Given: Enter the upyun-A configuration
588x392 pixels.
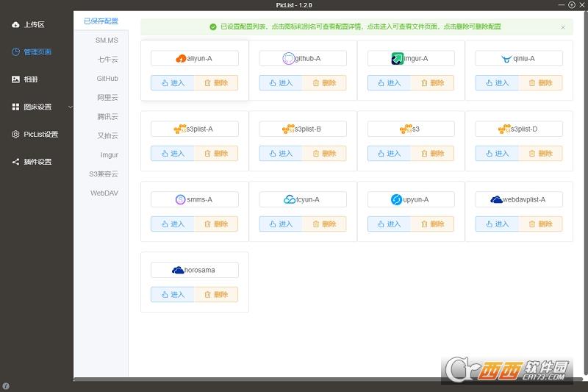Looking at the screenshot, I should pos(389,224).
